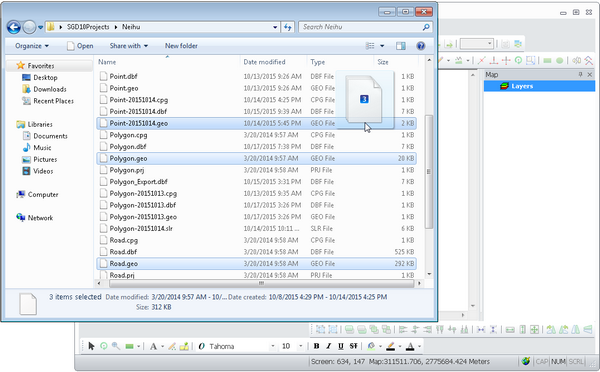Viewport: 600px width, 372px height.
Task: Click the map layers icon beside combo box
Action: pyautogui.click(x=518, y=44)
